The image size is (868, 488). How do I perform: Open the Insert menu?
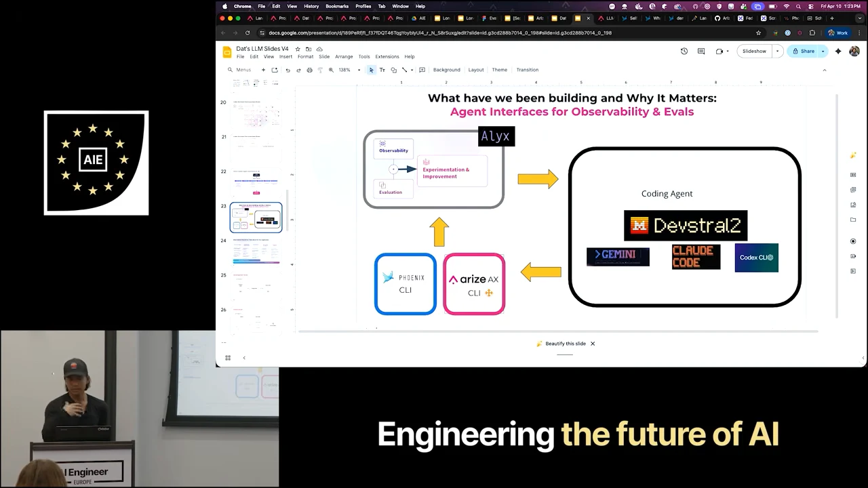(x=285, y=57)
